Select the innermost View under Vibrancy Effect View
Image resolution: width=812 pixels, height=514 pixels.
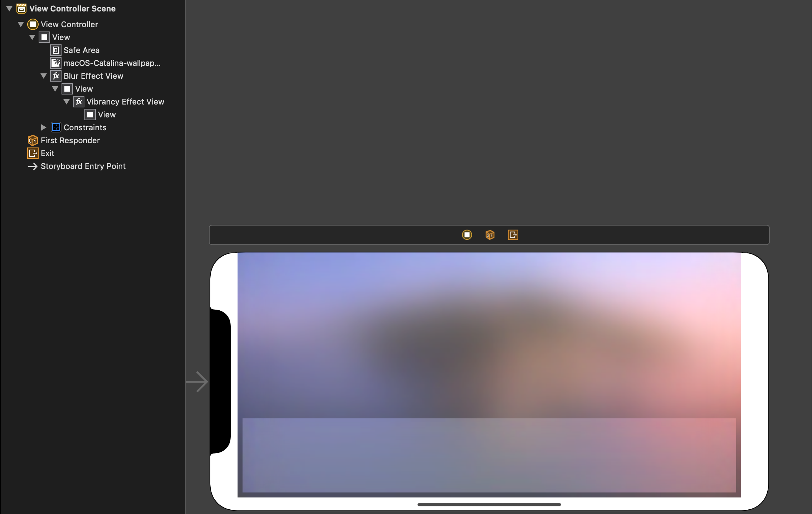[x=107, y=114]
